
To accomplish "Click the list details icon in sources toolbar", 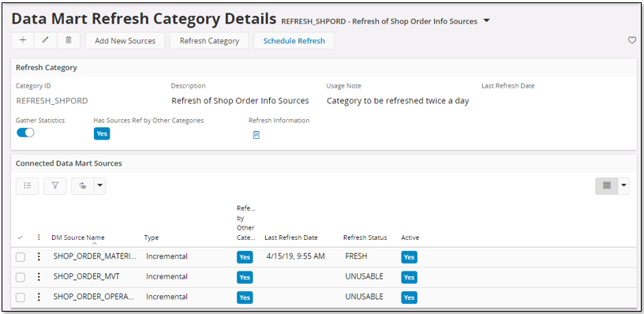I will (x=28, y=186).
